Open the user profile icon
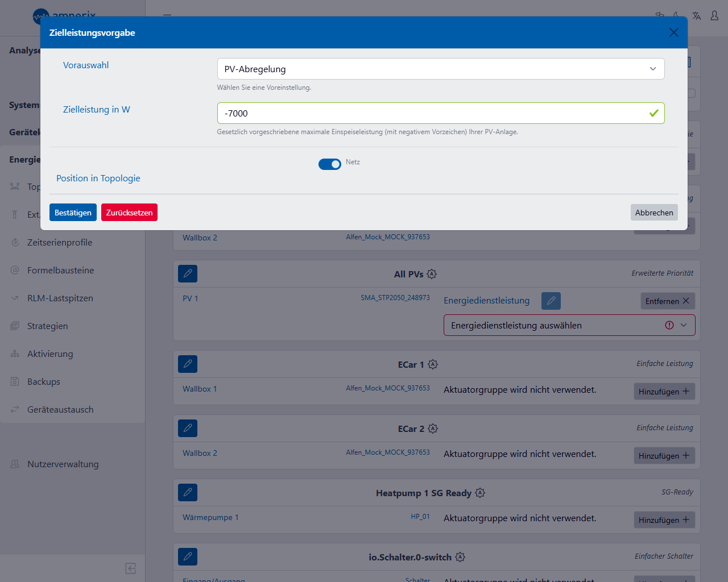The height and width of the screenshot is (582, 728). tap(714, 16)
